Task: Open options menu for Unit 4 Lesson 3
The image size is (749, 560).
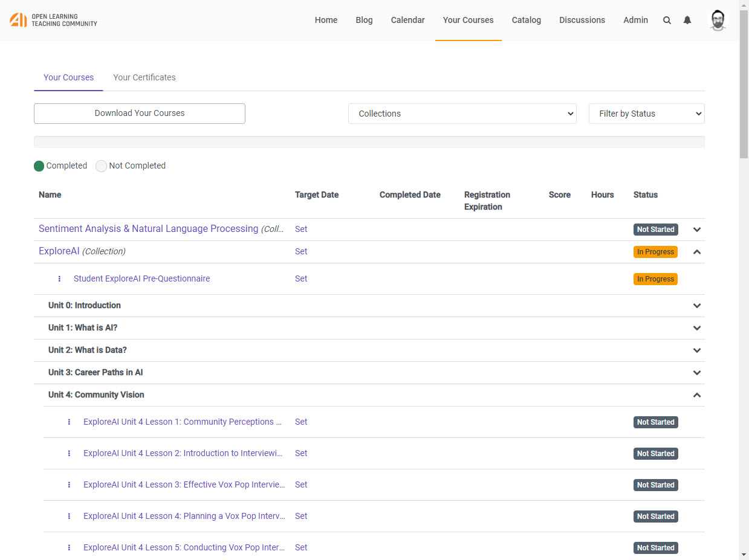Action: [x=69, y=484]
